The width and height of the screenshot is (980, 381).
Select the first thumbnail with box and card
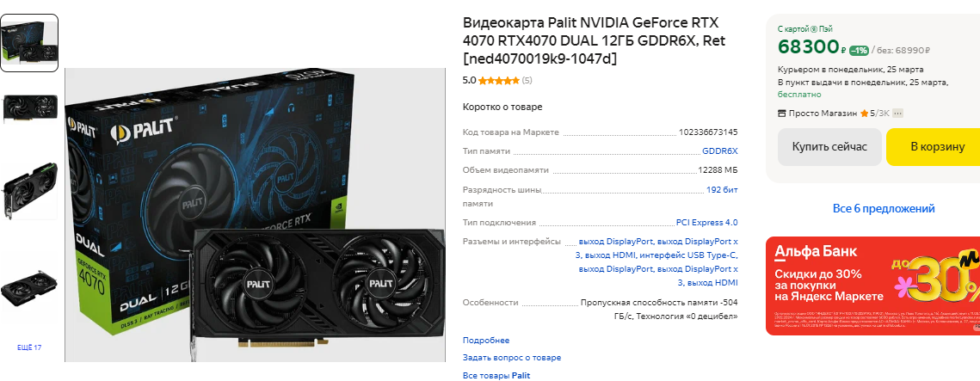pos(29,43)
